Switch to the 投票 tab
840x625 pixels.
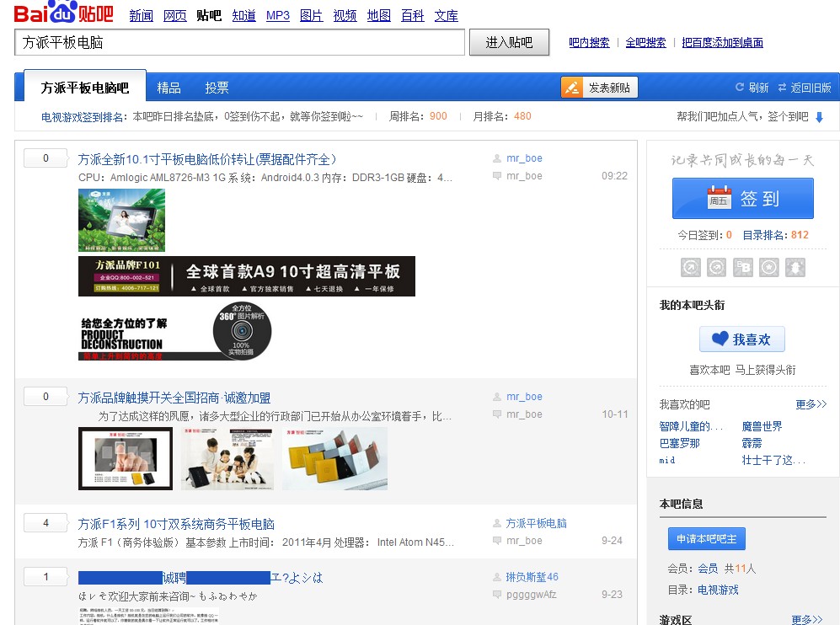tap(217, 88)
